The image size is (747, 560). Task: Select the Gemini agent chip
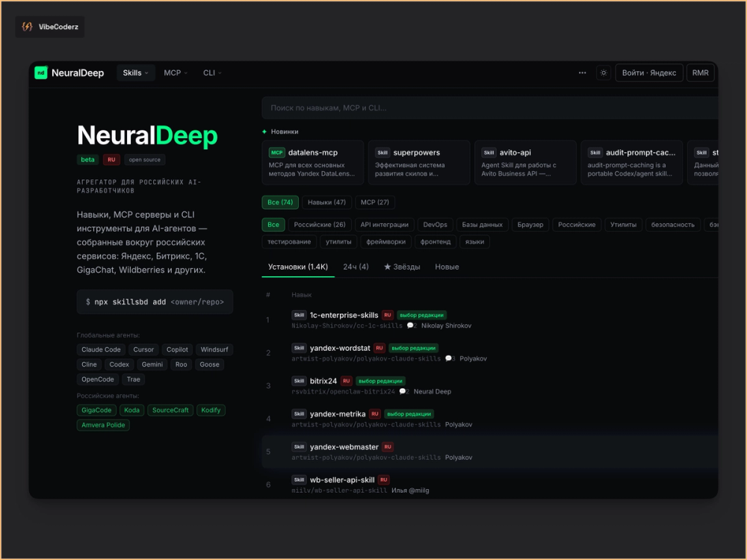tap(152, 364)
